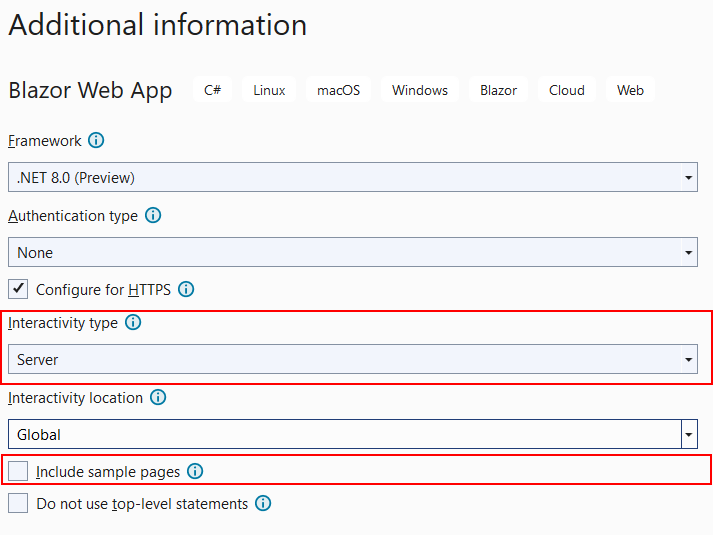Open the Framework .NET 8.0 dropdown
This screenshot has height=535, width=713.
coord(353,177)
